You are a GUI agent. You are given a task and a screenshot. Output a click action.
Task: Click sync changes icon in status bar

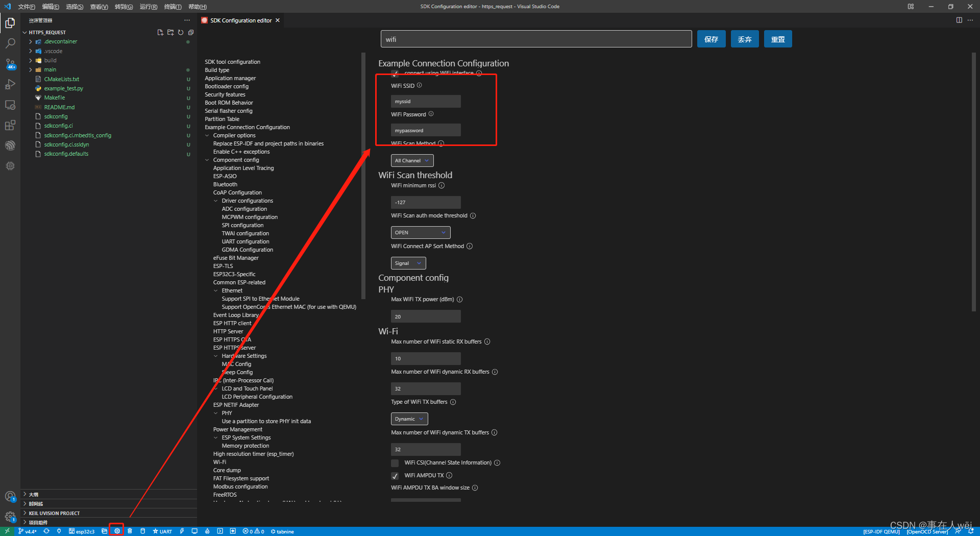click(46, 531)
